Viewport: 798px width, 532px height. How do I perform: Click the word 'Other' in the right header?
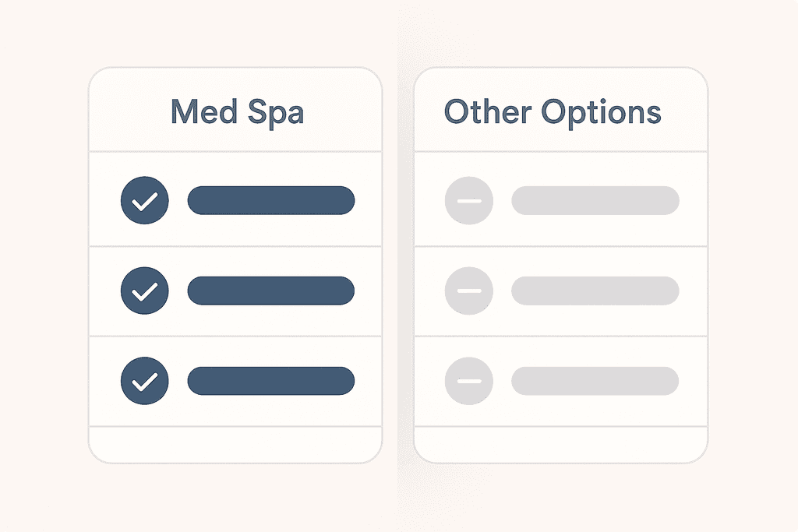click(x=488, y=111)
